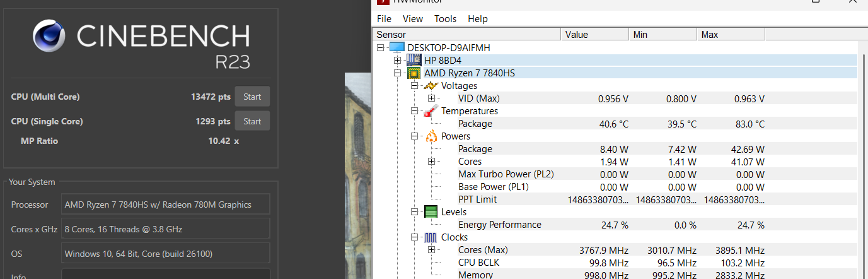
Task: Click the Clocks waveform icon
Action: [x=431, y=237]
